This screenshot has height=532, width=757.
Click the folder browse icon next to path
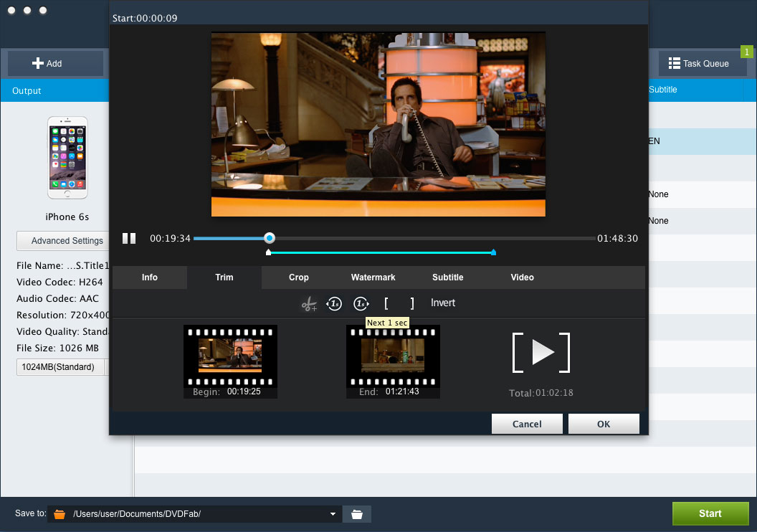click(357, 514)
